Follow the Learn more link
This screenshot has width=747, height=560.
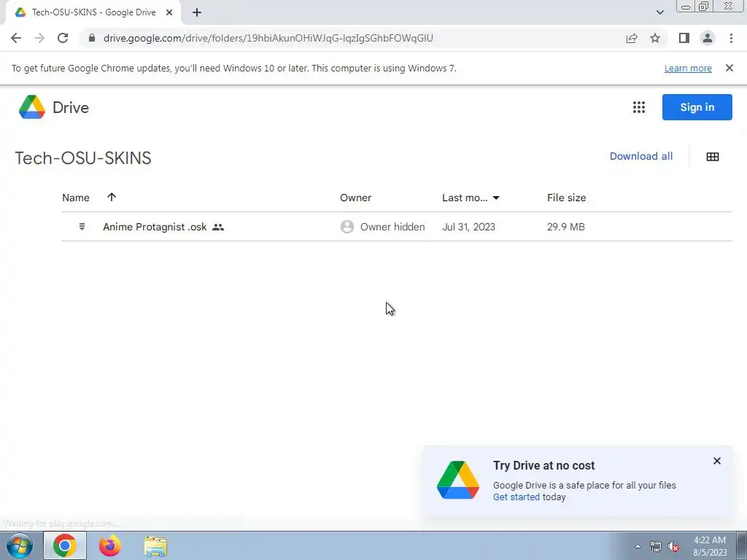coord(688,68)
